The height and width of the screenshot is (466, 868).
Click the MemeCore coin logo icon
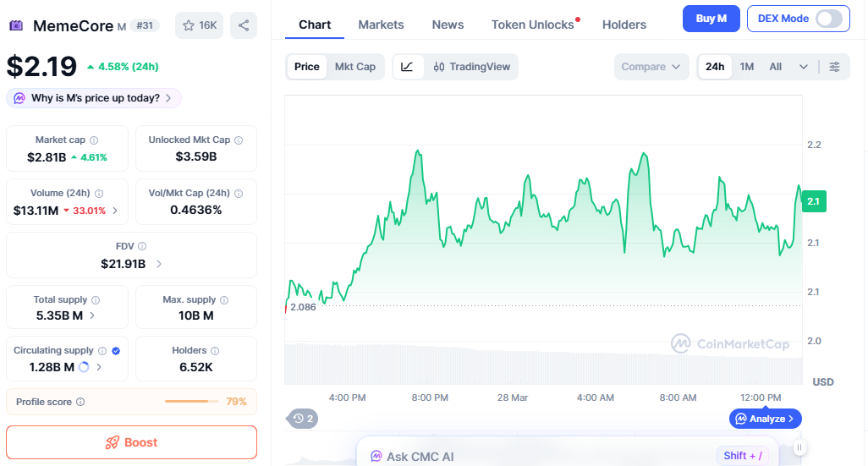point(16,25)
